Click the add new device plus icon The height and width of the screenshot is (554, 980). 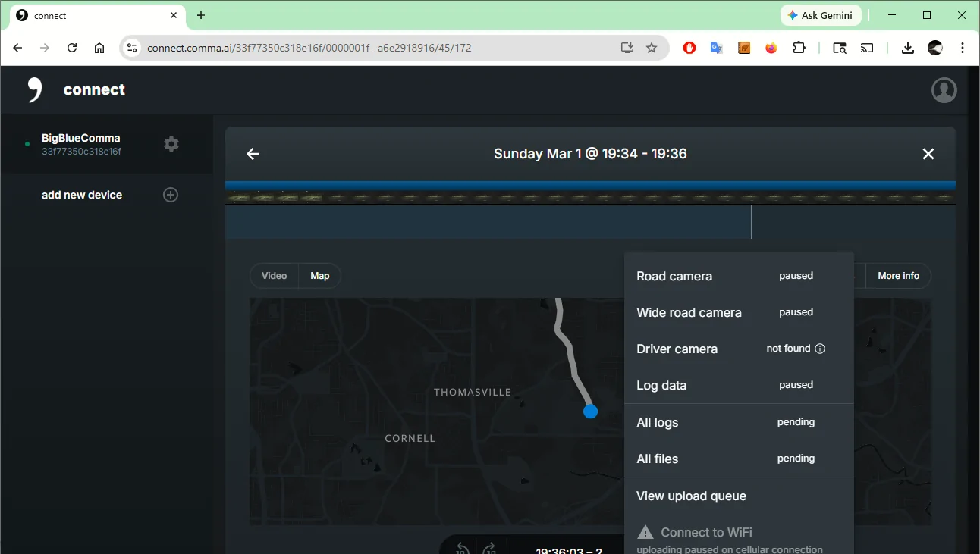pyautogui.click(x=171, y=195)
